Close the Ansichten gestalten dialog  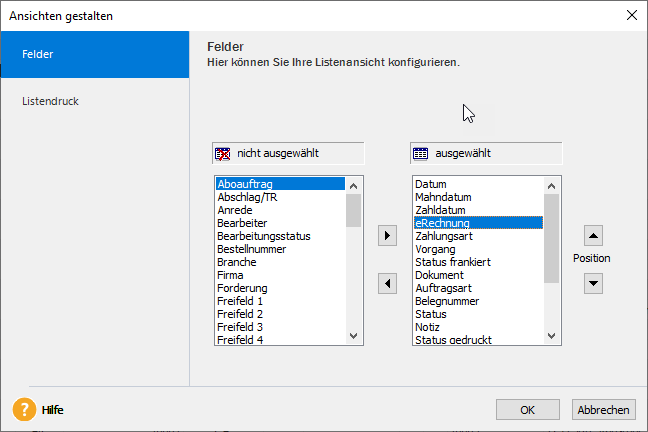(631, 15)
